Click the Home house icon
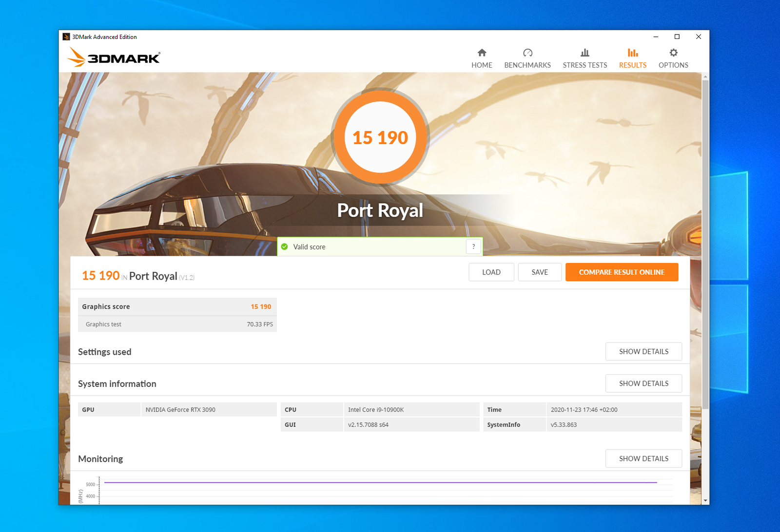The height and width of the screenshot is (532, 780). (482, 53)
